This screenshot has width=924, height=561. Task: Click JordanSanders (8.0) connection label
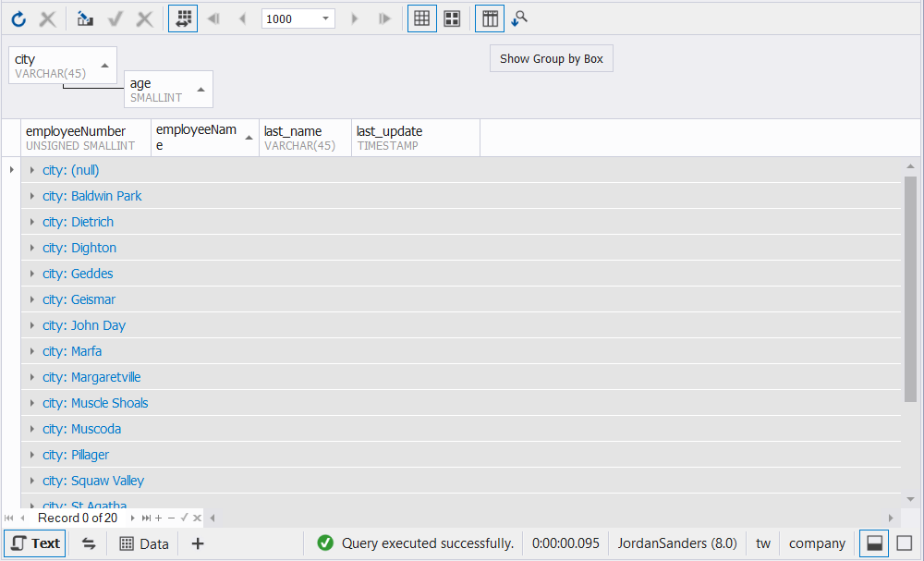coord(676,543)
